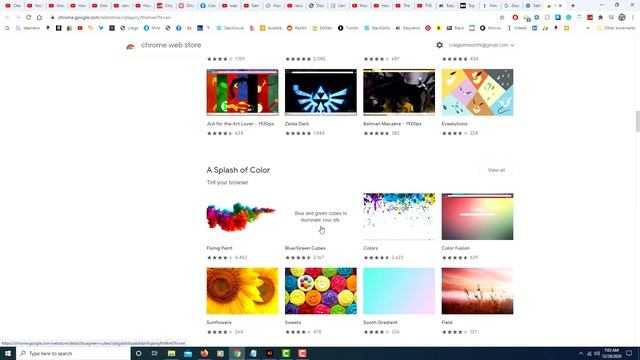Open the Sweets theme thumbnail

coord(321,291)
